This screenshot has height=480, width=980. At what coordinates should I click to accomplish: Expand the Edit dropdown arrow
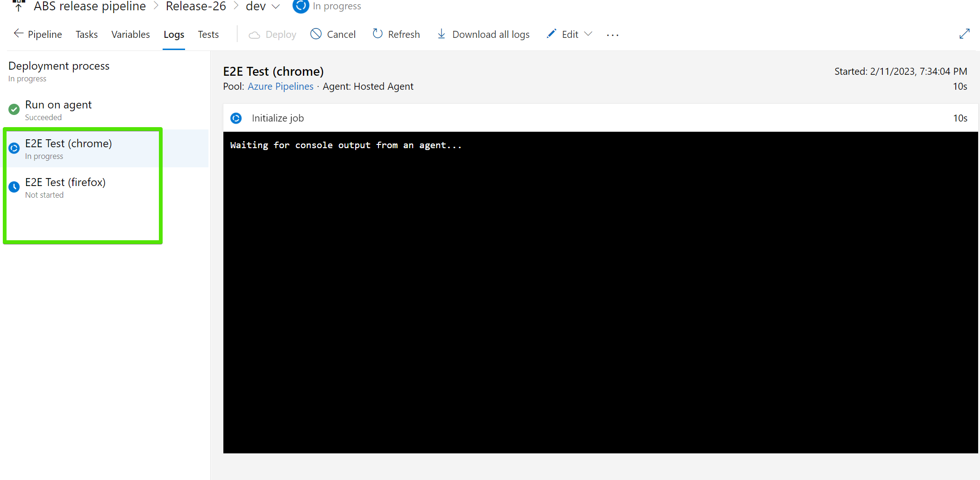588,34
